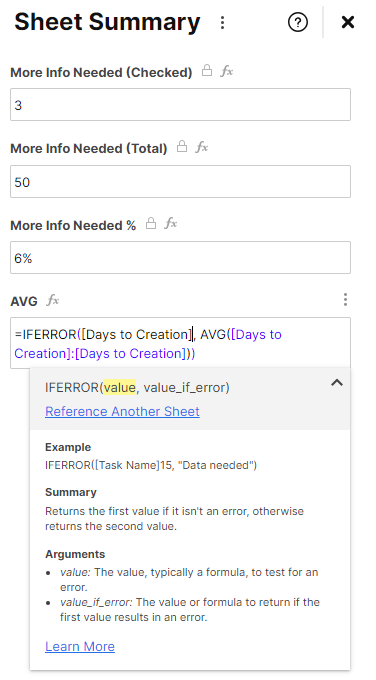Viewport: 376px width, 680px height.
Task: Click the IFERROR syntax hint text
Action: [137, 387]
